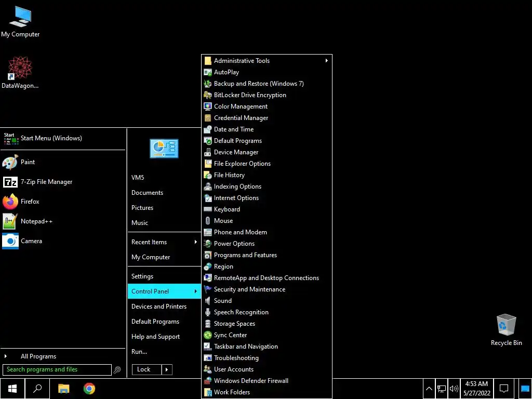Open Internet Options icon
This screenshot has width=532, height=399.
(x=208, y=198)
